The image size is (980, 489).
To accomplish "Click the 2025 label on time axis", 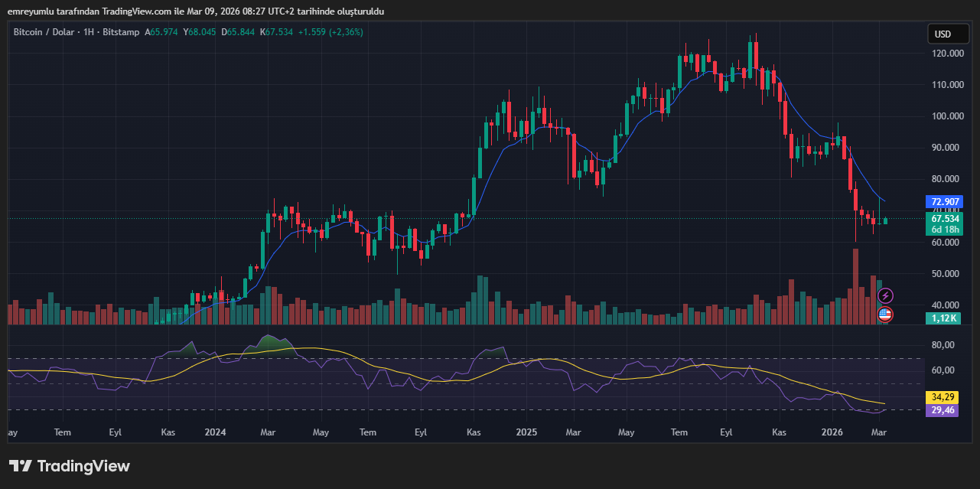I will point(526,432).
